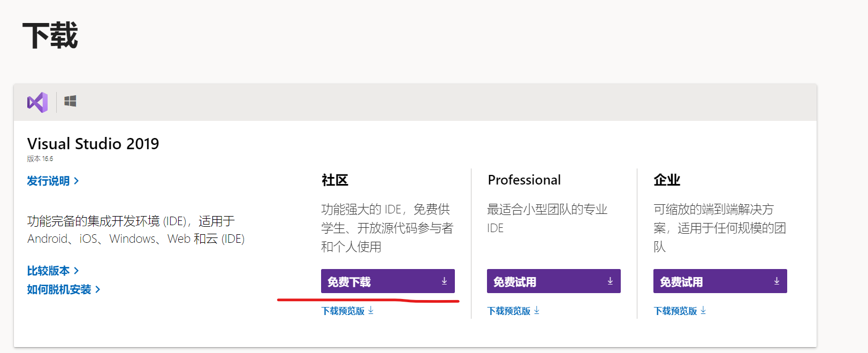This screenshot has height=353, width=868.
Task: Click the download arrow on the 免费下载 button
Action: pos(444,281)
